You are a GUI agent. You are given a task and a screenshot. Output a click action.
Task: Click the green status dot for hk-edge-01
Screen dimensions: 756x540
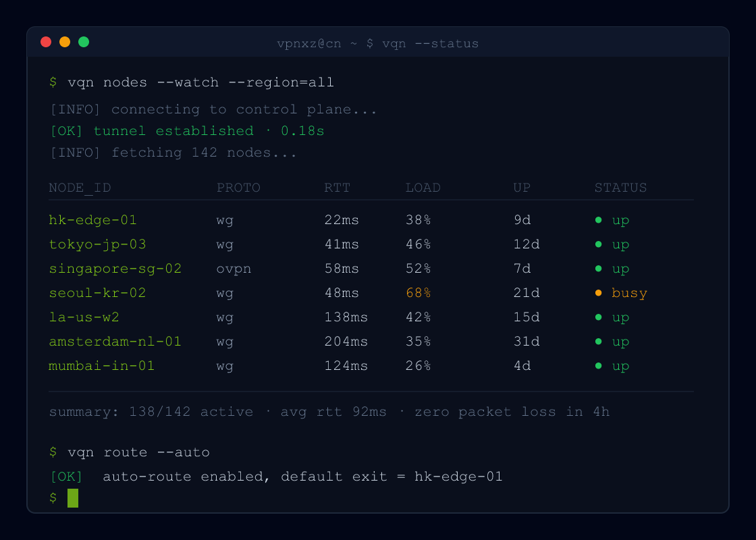[598, 220]
